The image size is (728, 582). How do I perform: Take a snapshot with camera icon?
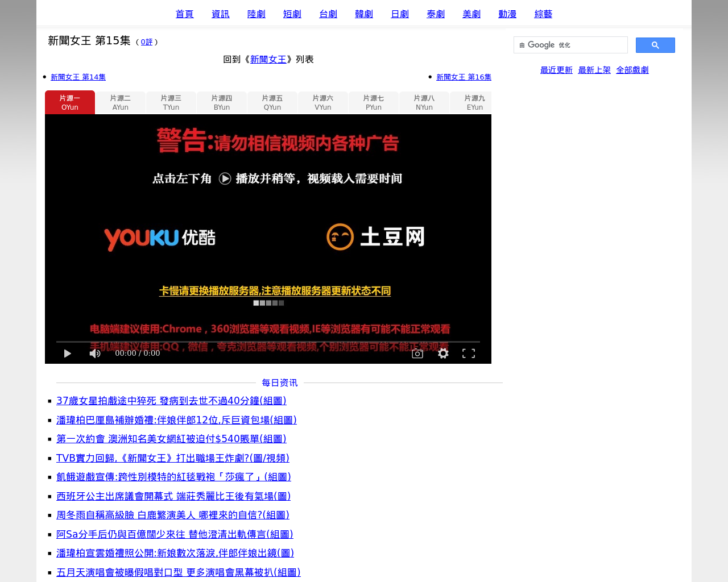[x=417, y=354]
